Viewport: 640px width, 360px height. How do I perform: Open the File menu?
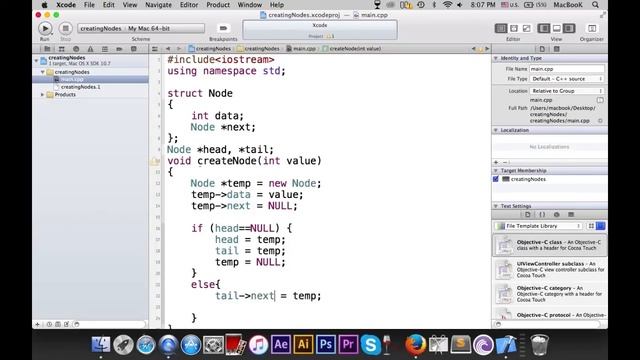point(89,5)
